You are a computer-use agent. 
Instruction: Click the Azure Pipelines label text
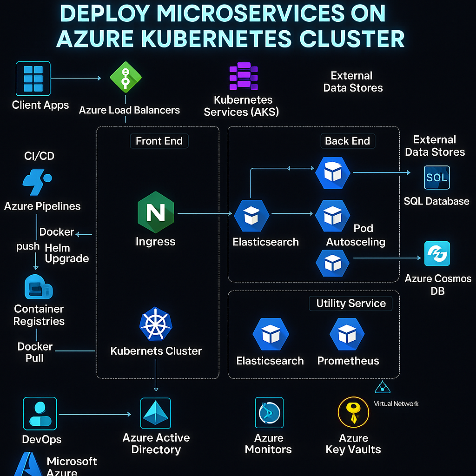pyautogui.click(x=42, y=206)
